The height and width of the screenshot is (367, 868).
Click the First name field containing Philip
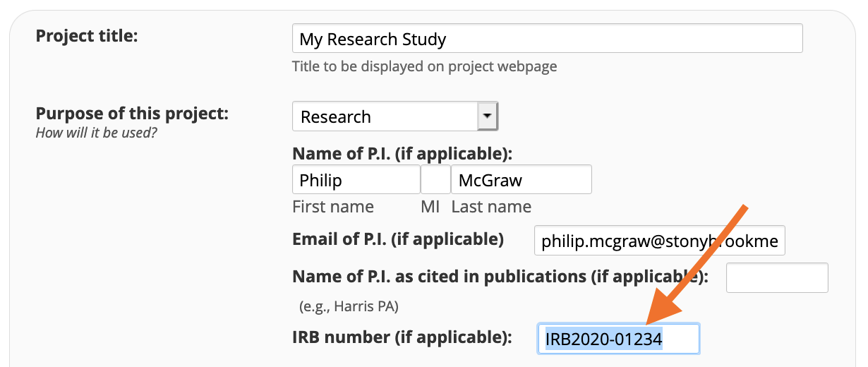point(356,180)
